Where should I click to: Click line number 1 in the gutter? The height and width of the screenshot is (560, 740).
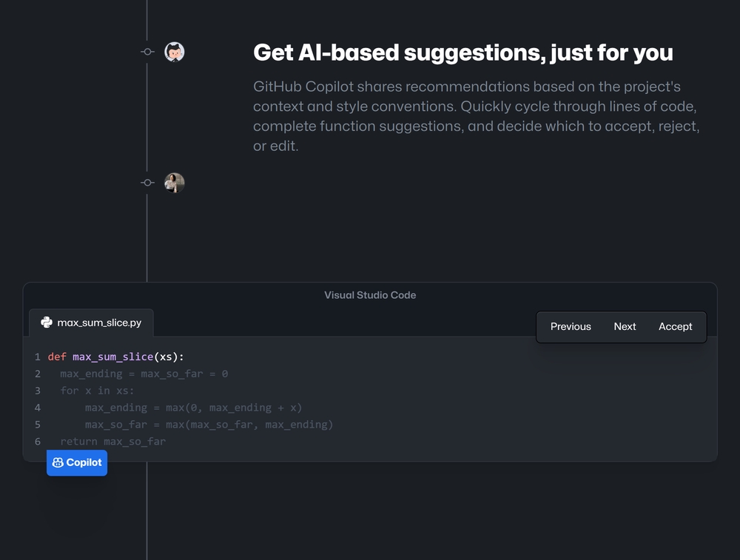(37, 357)
